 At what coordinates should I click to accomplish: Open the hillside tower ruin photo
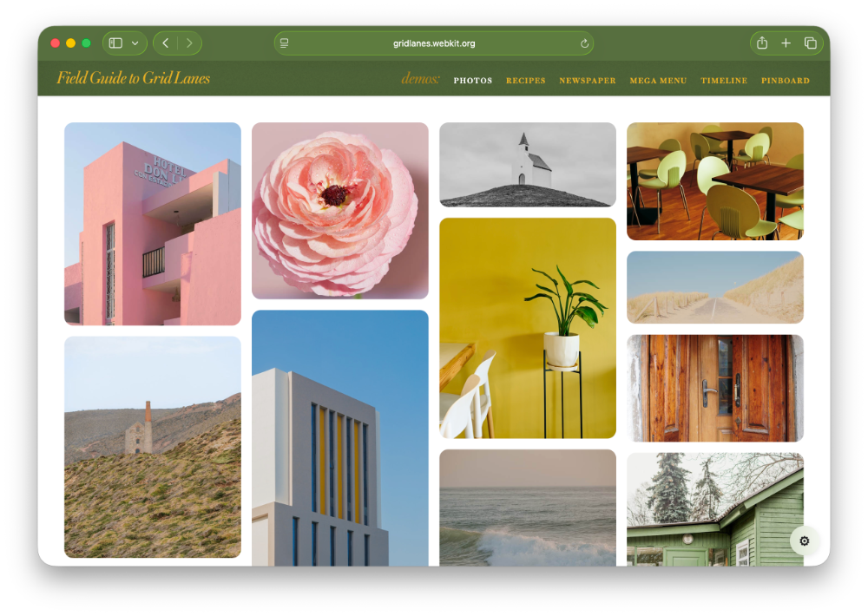point(153,447)
